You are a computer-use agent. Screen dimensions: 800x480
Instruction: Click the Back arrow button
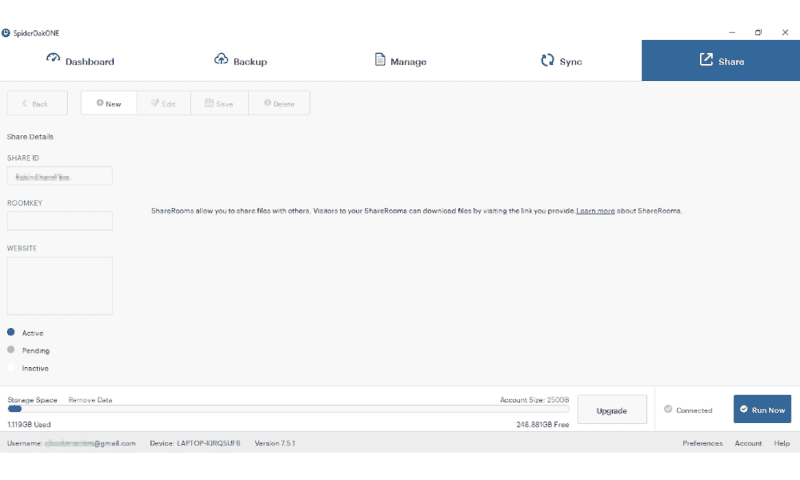[x=37, y=104]
